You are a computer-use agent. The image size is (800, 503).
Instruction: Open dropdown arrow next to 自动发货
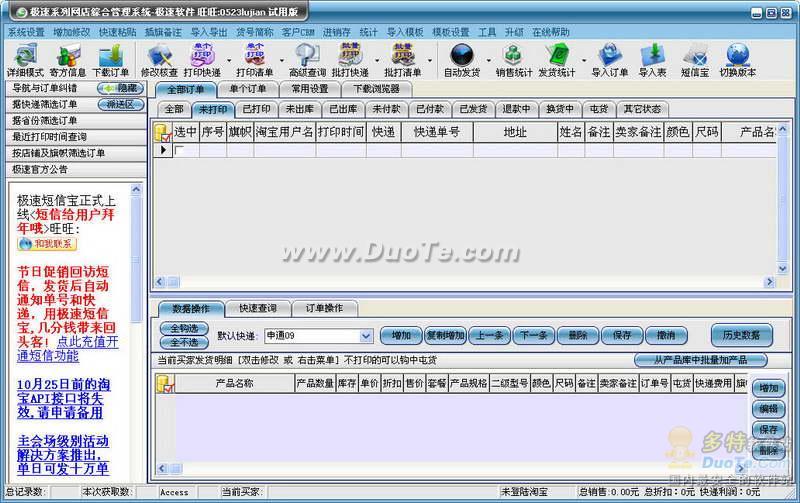(x=489, y=61)
